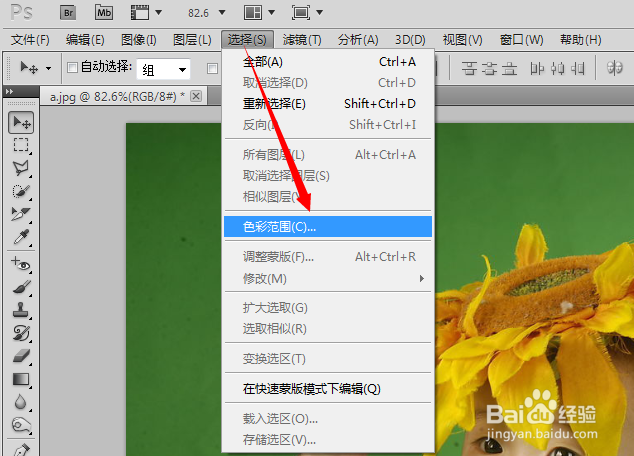Viewport: 634px width, 456px height.
Task: Close the a.jpg document tab
Action: (x=196, y=96)
